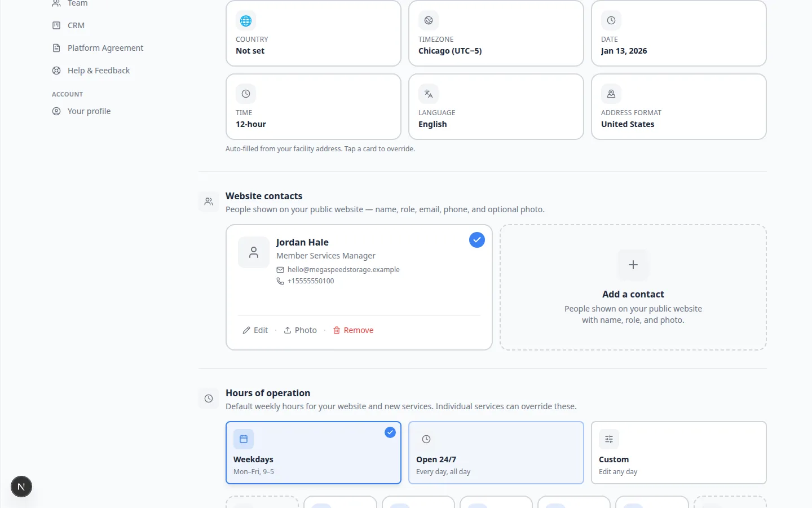This screenshot has height=508, width=812.
Task: Edit Jordan Hale's contact details
Action: pos(255,330)
